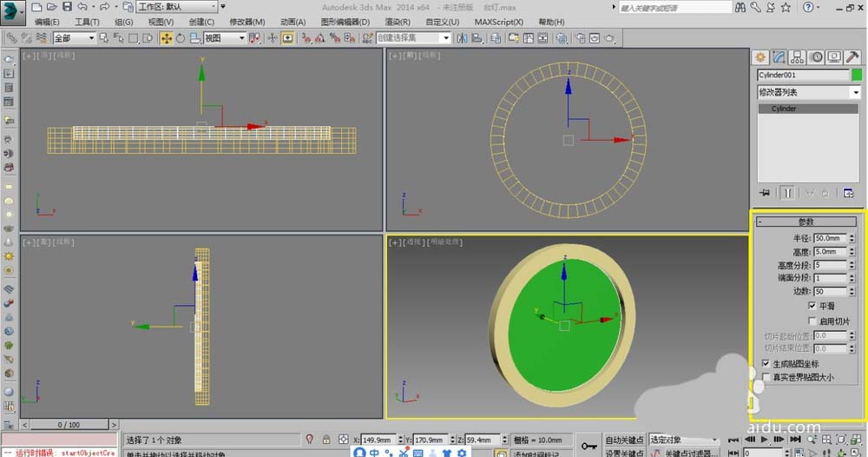Collapse the 参数 parameters rollout
Screen dimensions: 868x457
point(806,222)
